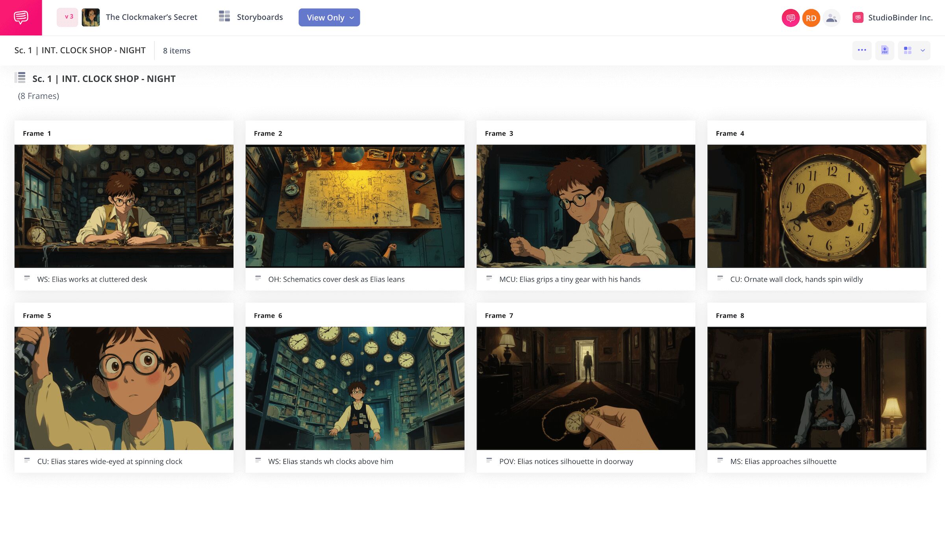Open the v3 version selector
The height and width of the screenshot is (560, 945).
pyautogui.click(x=68, y=17)
